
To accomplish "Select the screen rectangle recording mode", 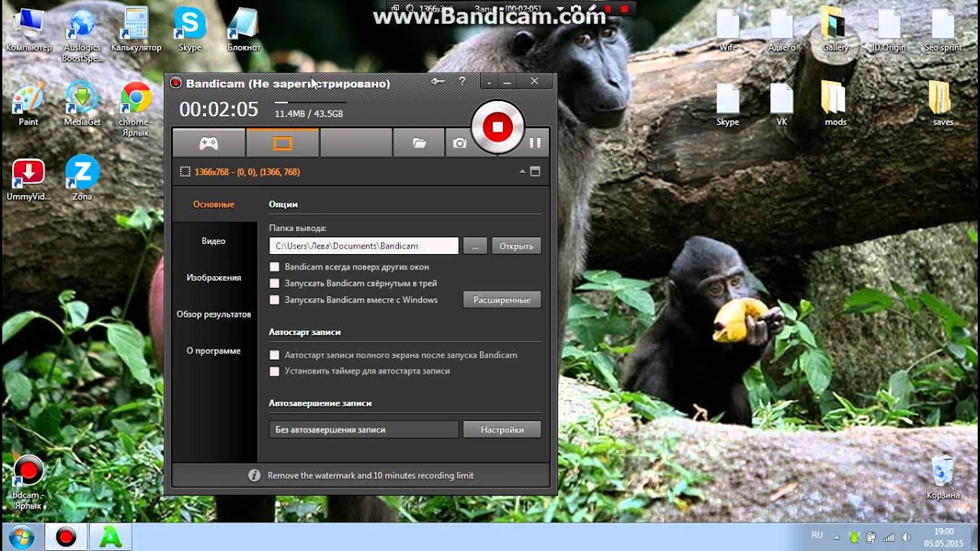I will [283, 143].
